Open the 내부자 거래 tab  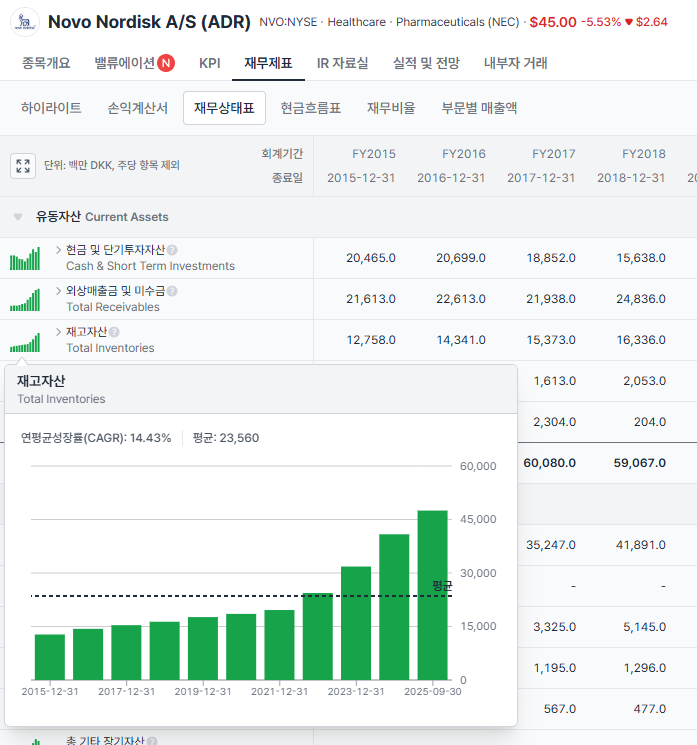click(x=516, y=63)
